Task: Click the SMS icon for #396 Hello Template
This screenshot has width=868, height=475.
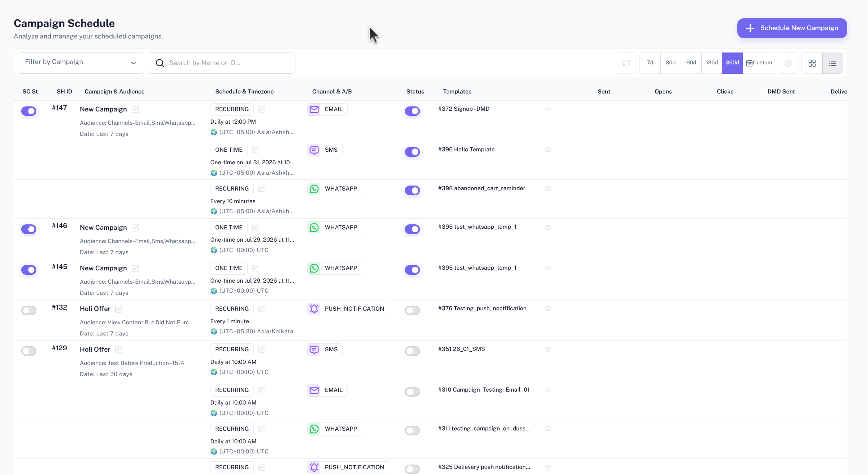Action: (x=314, y=150)
